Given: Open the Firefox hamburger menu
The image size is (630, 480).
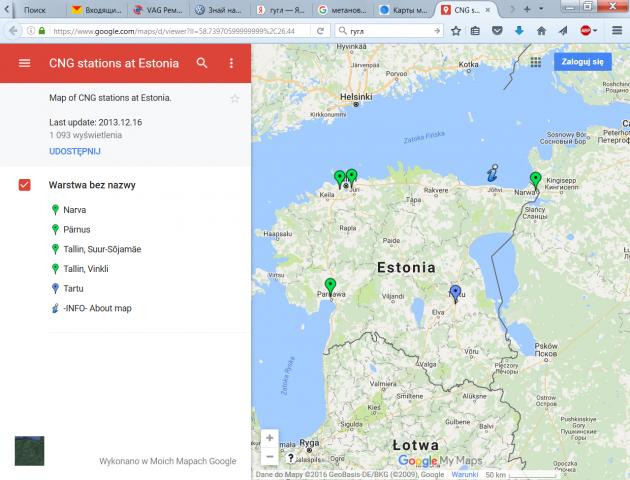Looking at the screenshot, I should point(617,31).
